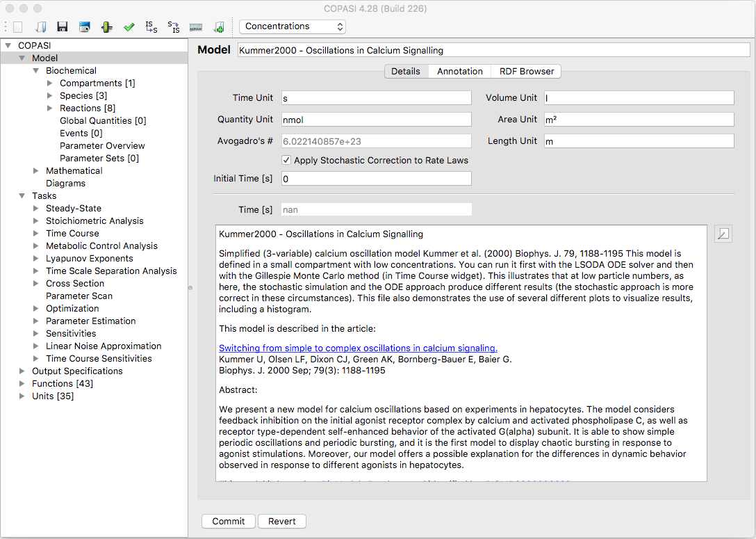756x539 pixels.
Task: Apply initial state with the IS→S icon
Action: coord(151,27)
